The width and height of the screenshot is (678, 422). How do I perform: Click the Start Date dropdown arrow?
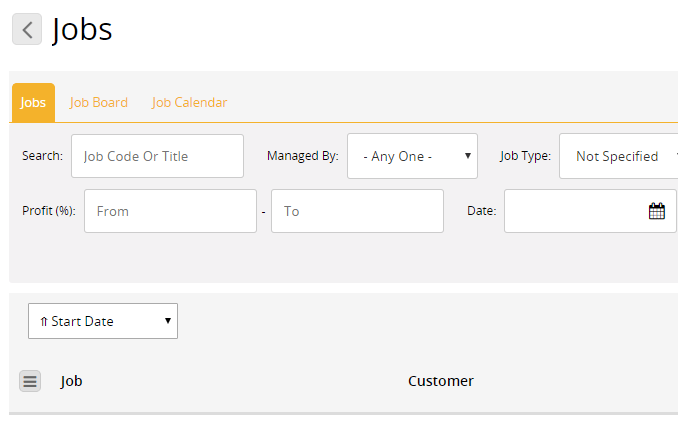pos(168,321)
